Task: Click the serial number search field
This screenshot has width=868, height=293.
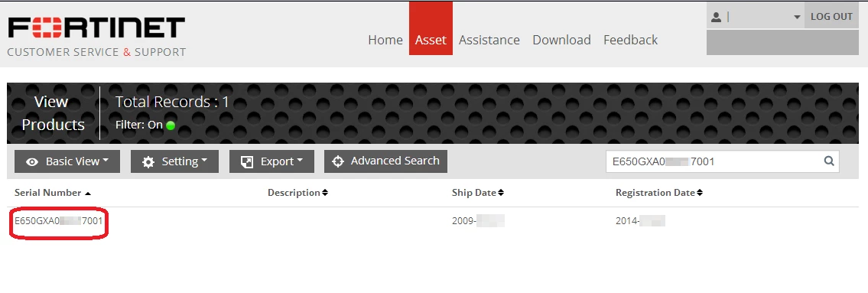Action: pyautogui.click(x=723, y=161)
